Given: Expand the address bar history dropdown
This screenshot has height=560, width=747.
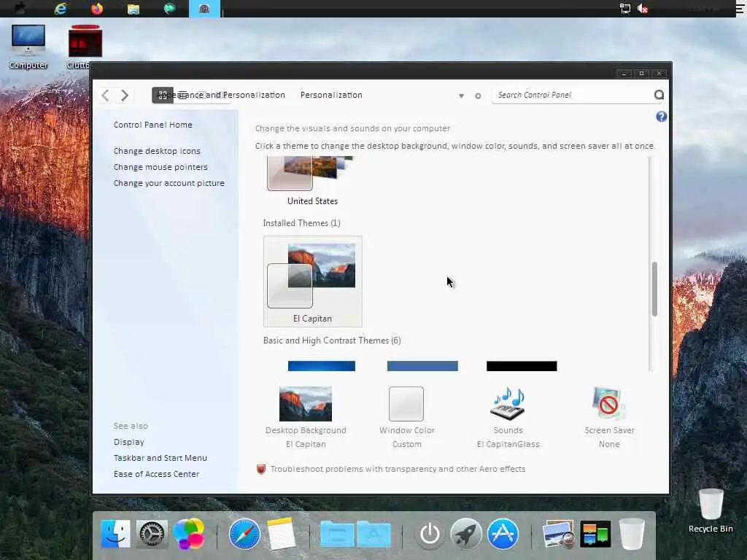Looking at the screenshot, I should [x=461, y=96].
